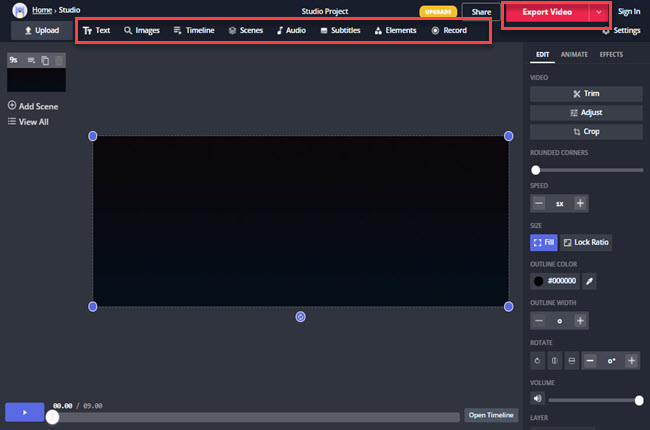
Task: Pick color with the eyedropper icon
Action: tap(589, 281)
